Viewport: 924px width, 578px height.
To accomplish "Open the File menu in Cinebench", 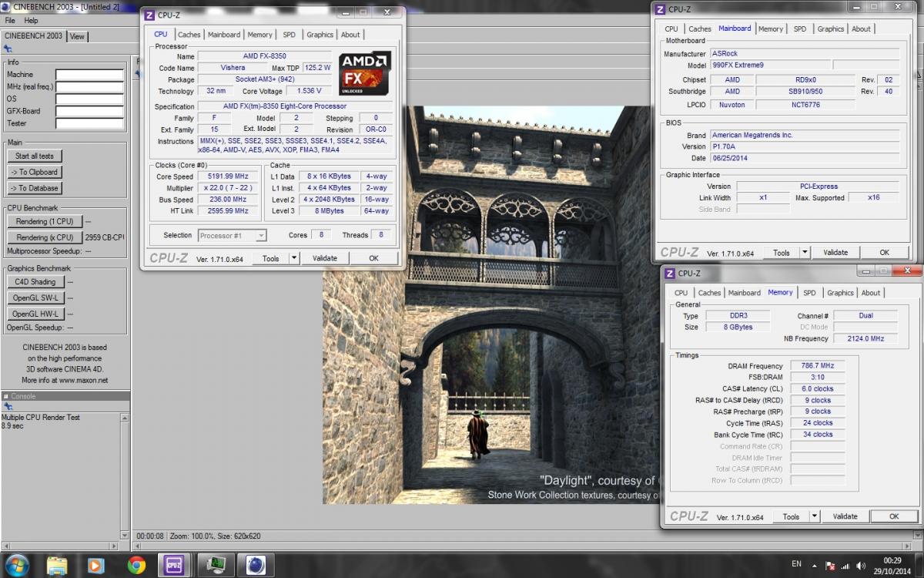I will click(10, 21).
